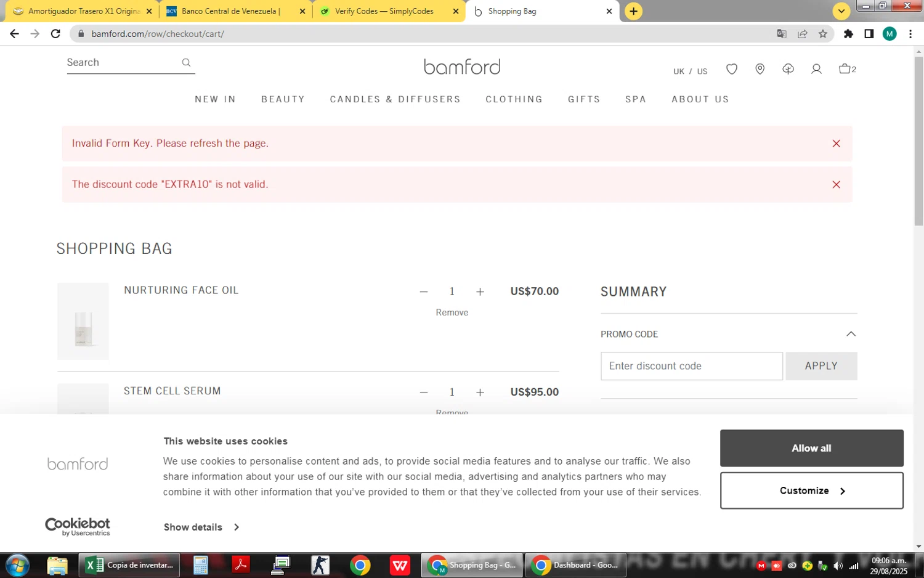Collapse the Promo Code section chevron
Screen dimensions: 924x578
click(x=851, y=334)
